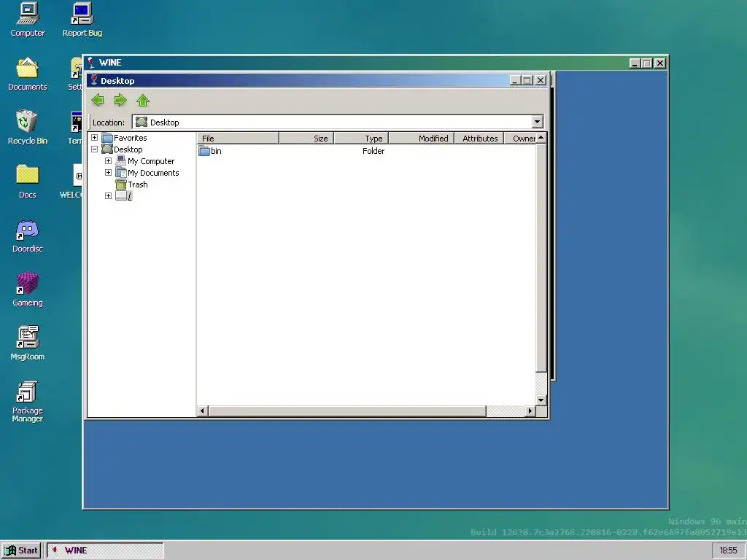
Task: Sort by Size column header
Action: point(306,138)
